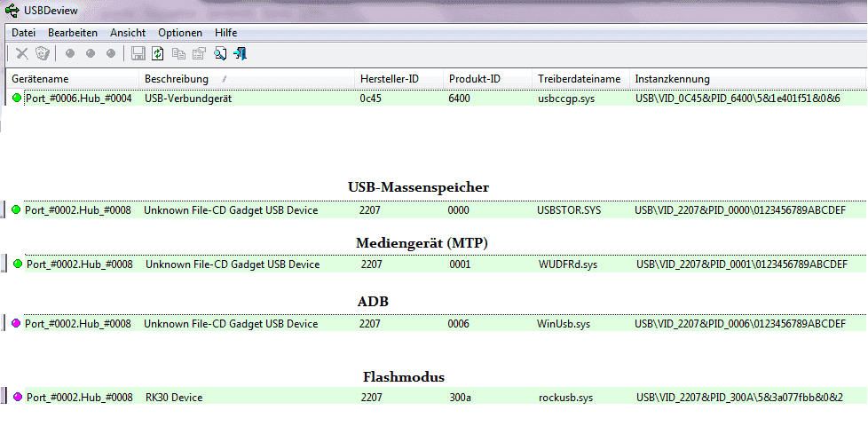Click the 300a product ID cell
The image size is (868, 434).
click(461, 398)
